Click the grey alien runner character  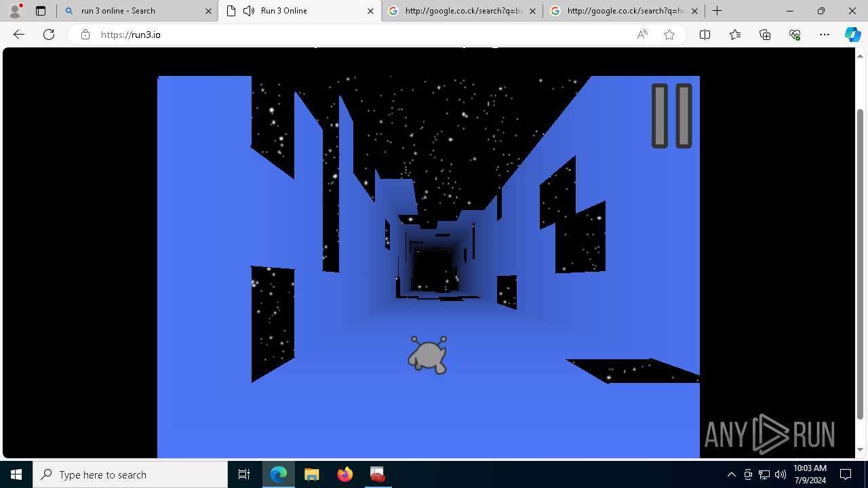click(428, 354)
